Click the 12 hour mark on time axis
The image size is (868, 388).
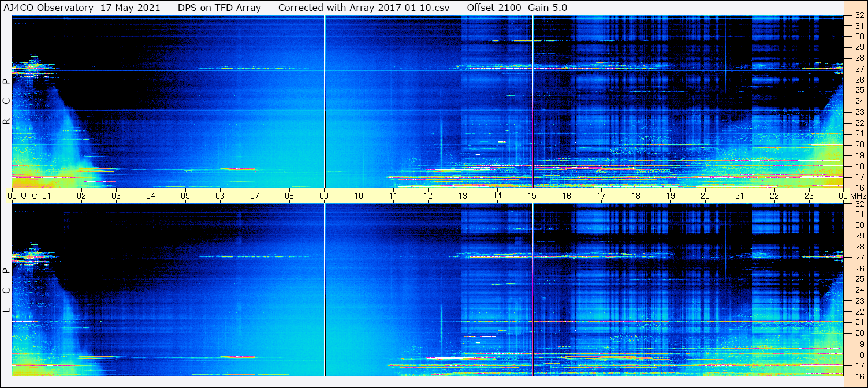click(428, 196)
